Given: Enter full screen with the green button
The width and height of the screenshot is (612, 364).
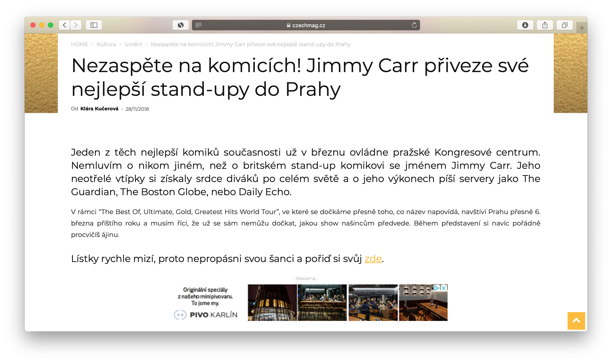Looking at the screenshot, I should tap(51, 25).
